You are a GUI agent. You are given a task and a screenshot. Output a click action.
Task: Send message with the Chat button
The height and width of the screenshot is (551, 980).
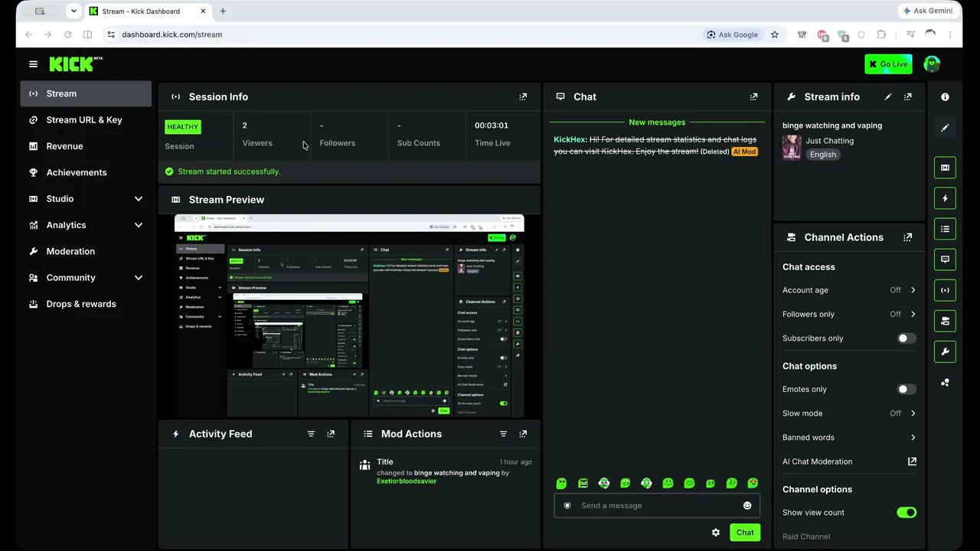(x=745, y=533)
